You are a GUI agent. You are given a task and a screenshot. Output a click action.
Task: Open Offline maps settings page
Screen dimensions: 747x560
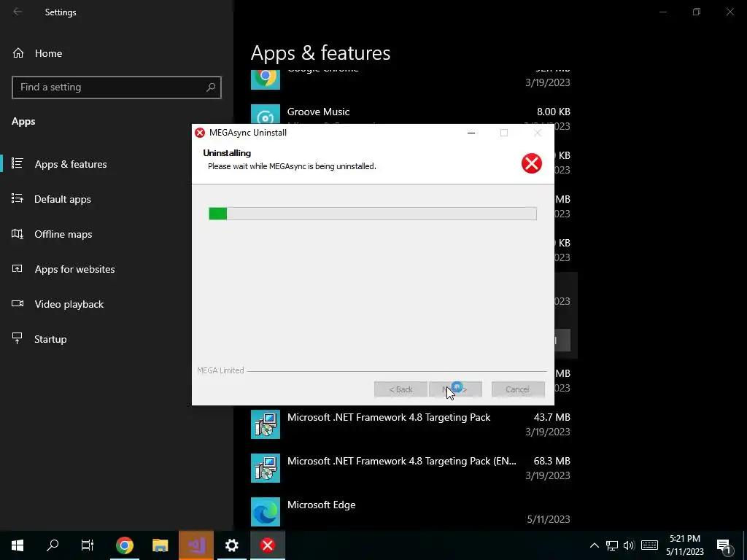63,234
